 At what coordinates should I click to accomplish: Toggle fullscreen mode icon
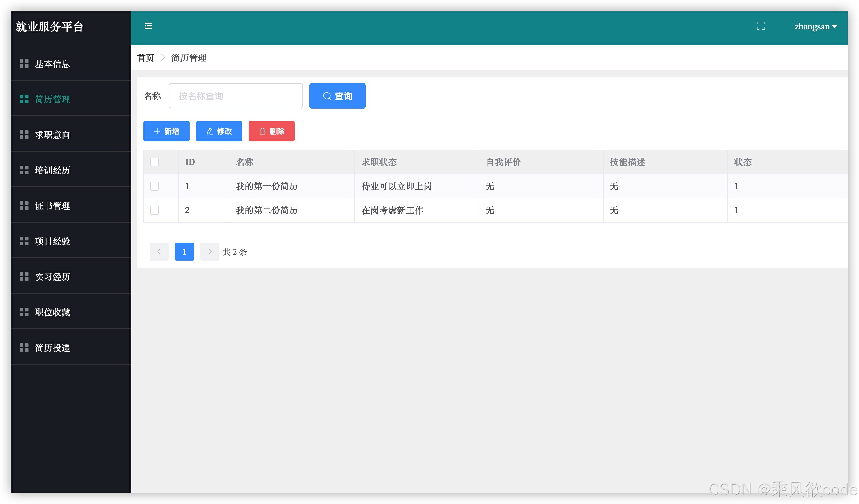(x=760, y=26)
